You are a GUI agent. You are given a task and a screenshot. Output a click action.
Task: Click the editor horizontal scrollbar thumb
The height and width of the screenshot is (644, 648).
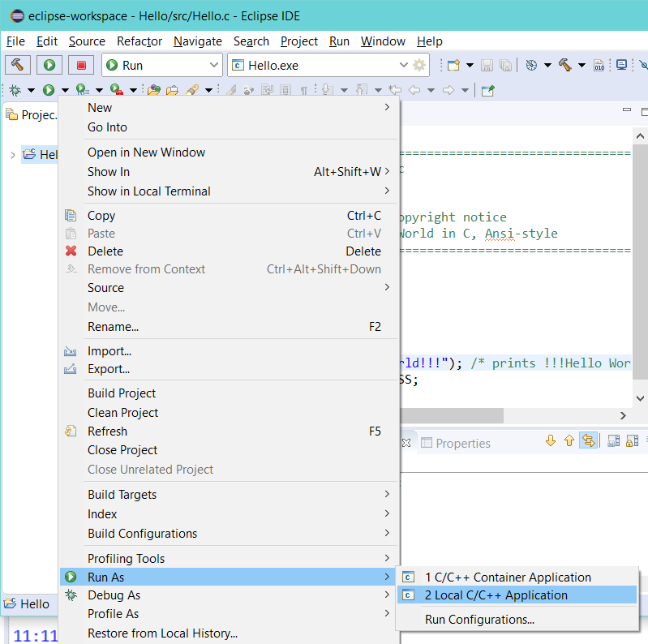452,415
